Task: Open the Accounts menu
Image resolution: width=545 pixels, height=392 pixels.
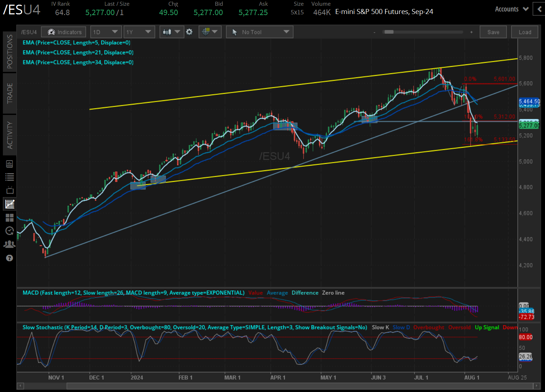Action: tap(511, 9)
